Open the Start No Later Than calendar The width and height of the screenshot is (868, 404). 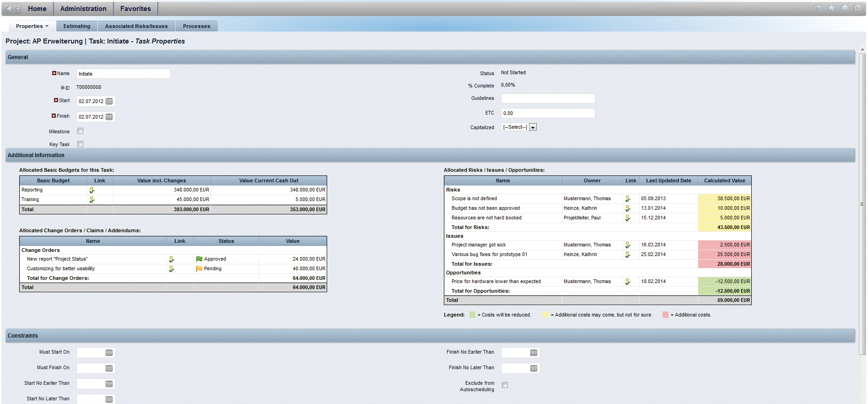pos(109,399)
